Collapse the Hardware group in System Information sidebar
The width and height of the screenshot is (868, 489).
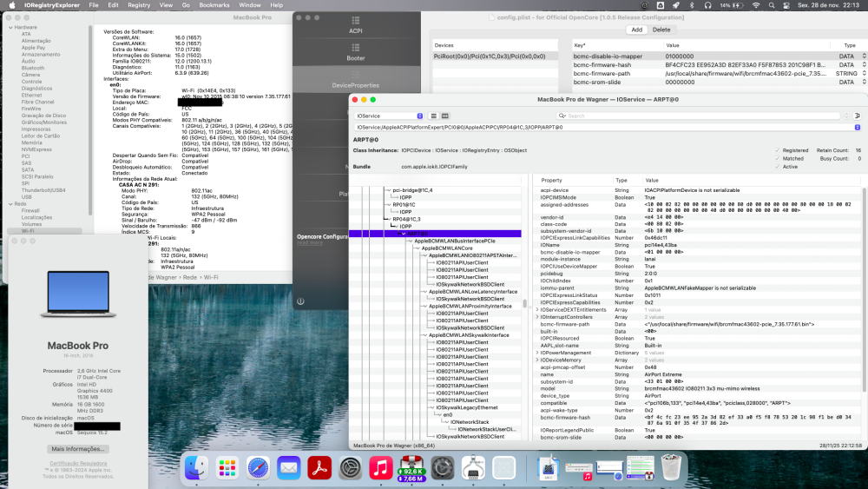11,27
